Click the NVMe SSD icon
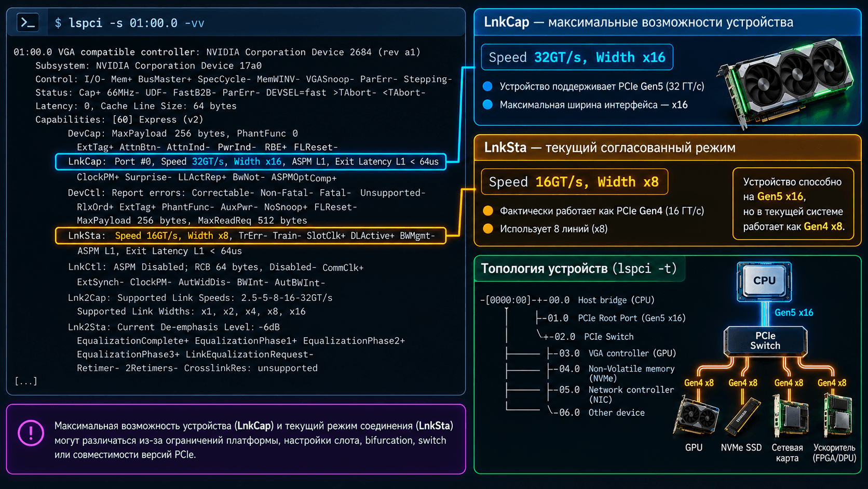Image resolution: width=868 pixels, height=489 pixels. [742, 417]
